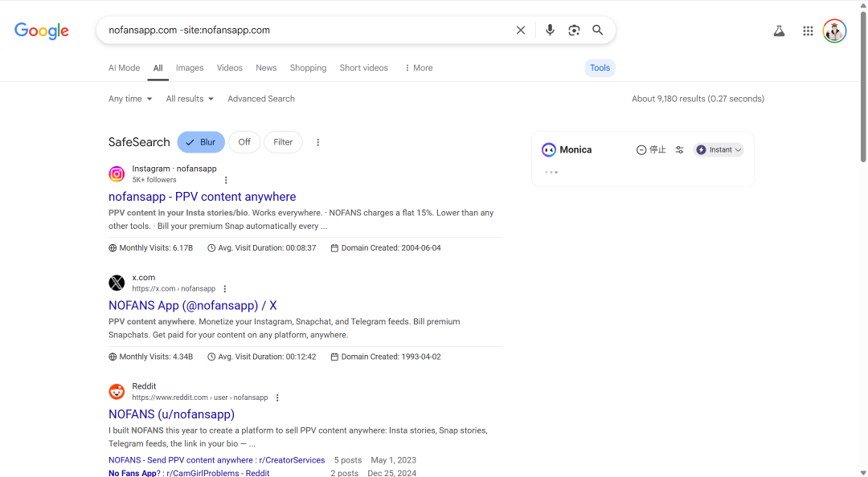Click the Monica logo icon

click(x=549, y=149)
